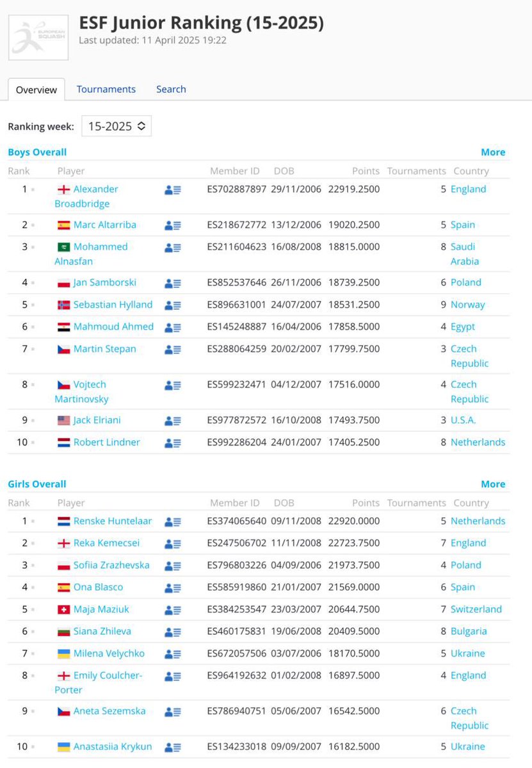Open player Sebastian Hylland
Viewport: 532px width, 768px height.
click(x=113, y=305)
